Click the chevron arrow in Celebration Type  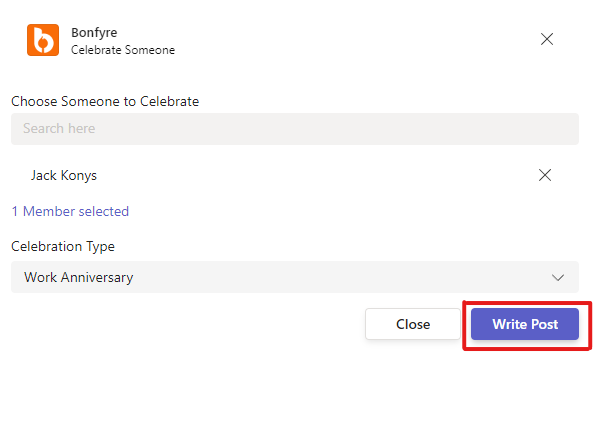tap(557, 277)
